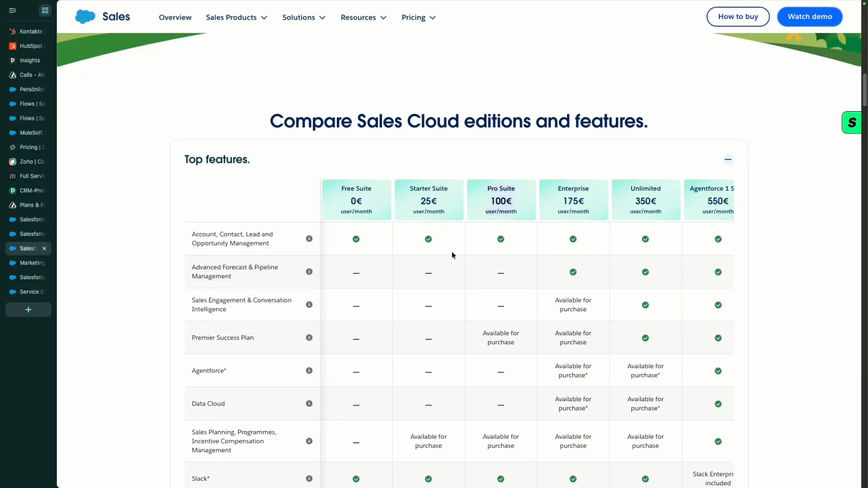Open the Service C tab

28,292
